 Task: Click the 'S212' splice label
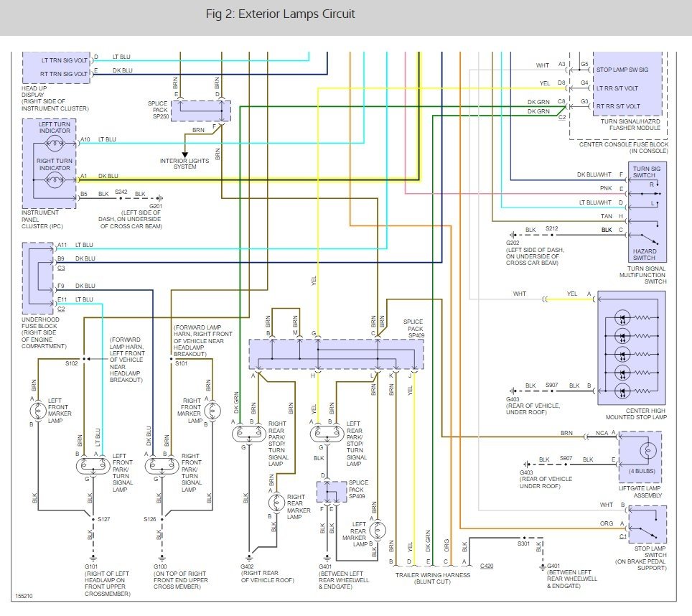[x=551, y=228]
